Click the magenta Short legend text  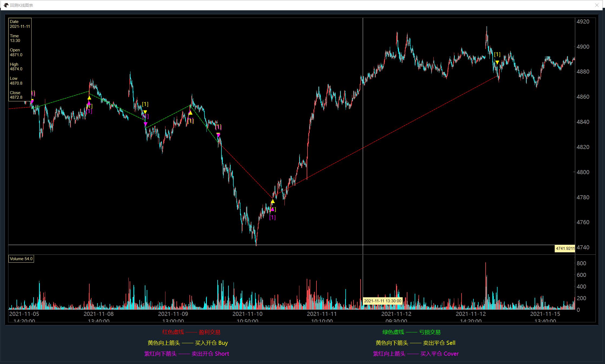[187, 354]
